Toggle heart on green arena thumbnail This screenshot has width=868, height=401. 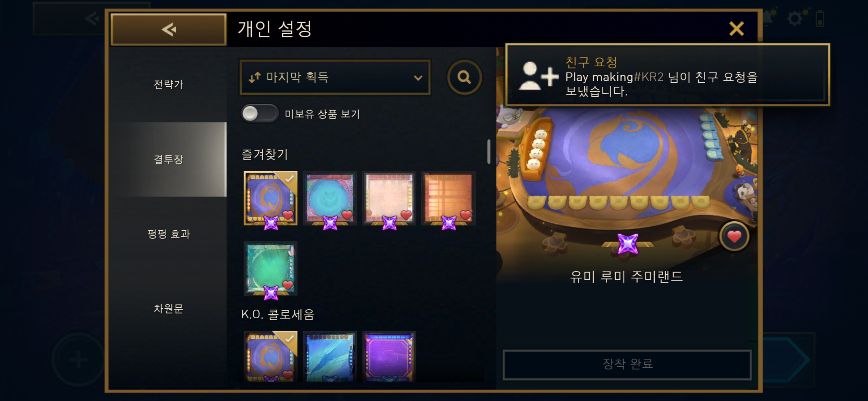click(288, 285)
